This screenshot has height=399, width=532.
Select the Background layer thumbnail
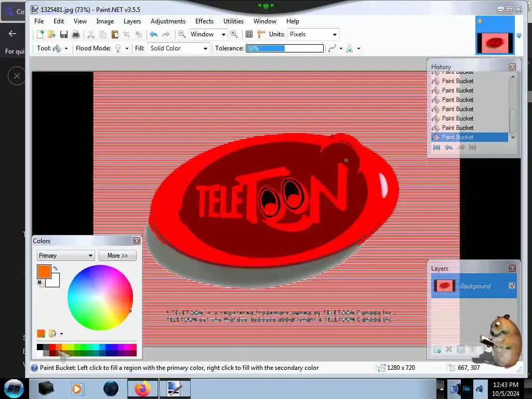point(445,286)
